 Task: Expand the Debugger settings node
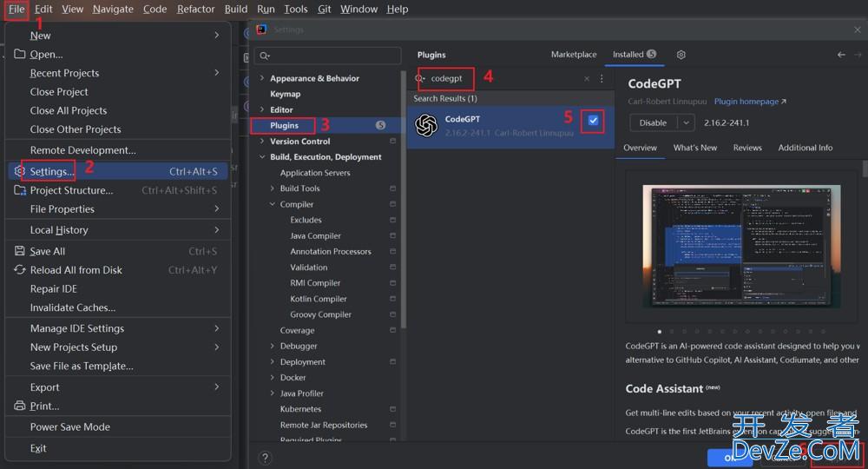[x=272, y=346]
